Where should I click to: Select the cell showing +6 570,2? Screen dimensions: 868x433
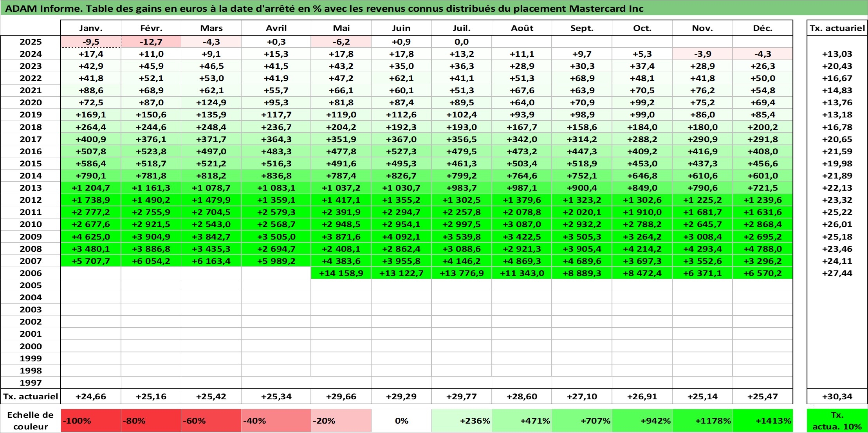[x=763, y=273]
